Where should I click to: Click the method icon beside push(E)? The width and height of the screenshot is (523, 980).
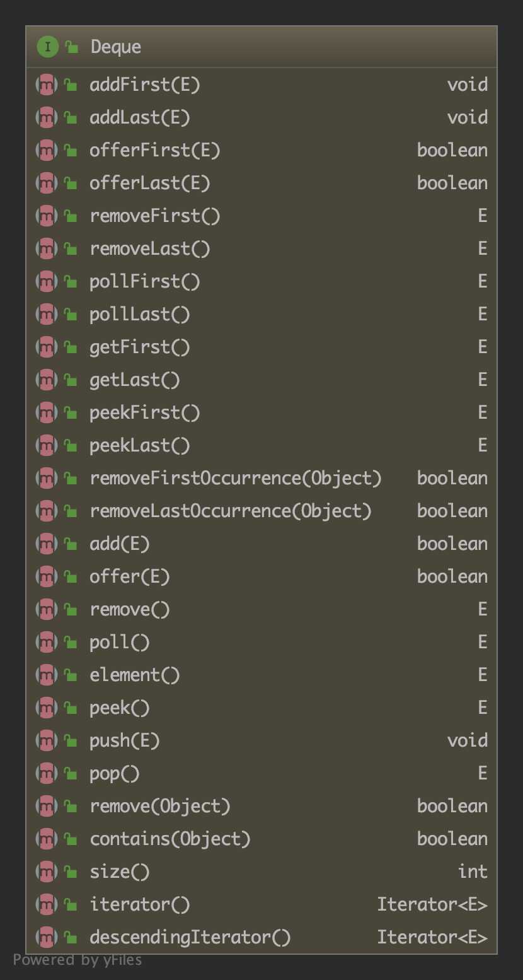click(x=47, y=740)
